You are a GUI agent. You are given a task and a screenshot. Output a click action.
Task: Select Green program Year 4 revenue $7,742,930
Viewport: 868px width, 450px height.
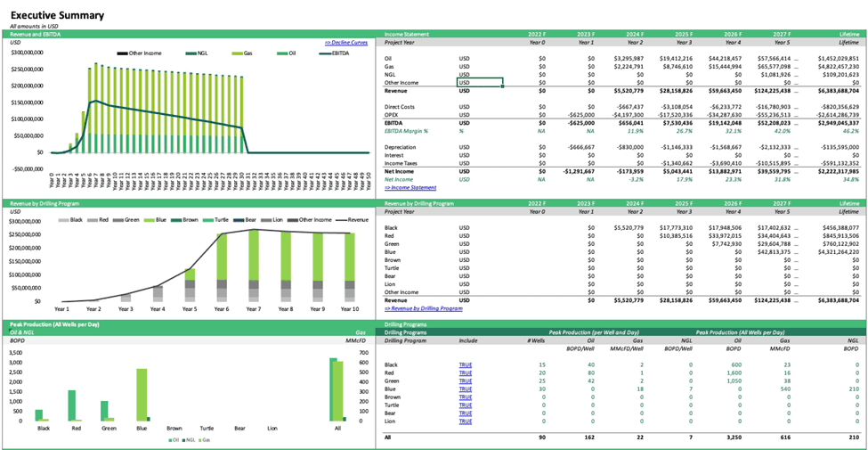(726, 244)
